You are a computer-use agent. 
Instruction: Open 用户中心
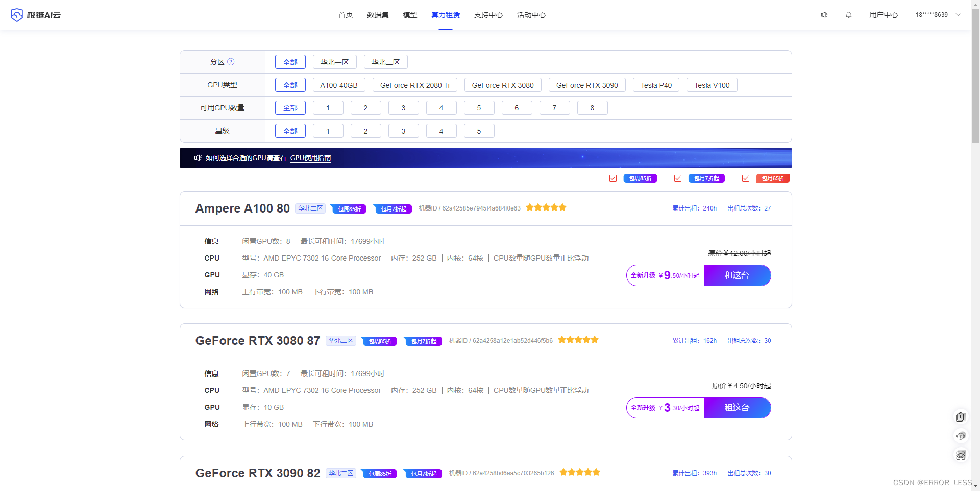(884, 15)
